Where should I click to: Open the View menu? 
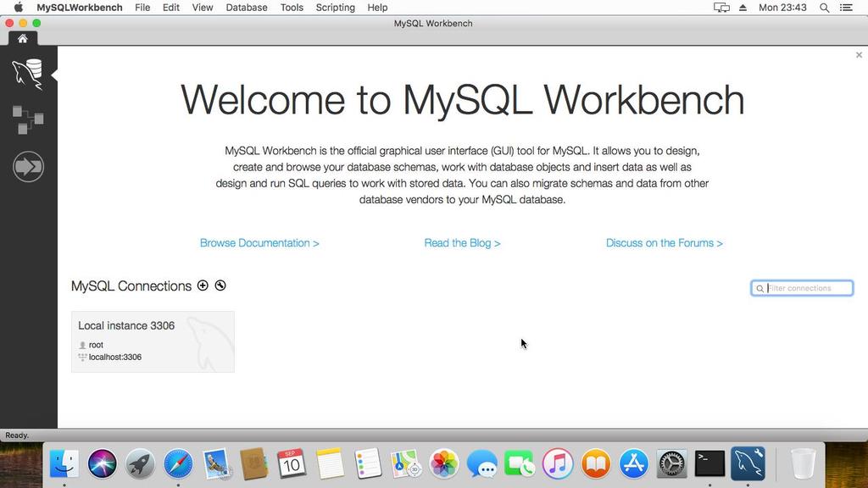[203, 8]
